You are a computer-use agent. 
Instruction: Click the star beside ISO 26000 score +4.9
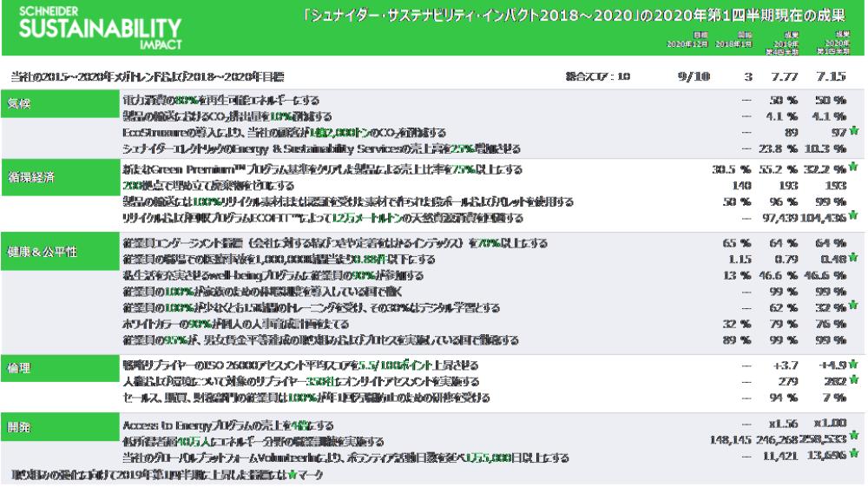click(x=853, y=365)
